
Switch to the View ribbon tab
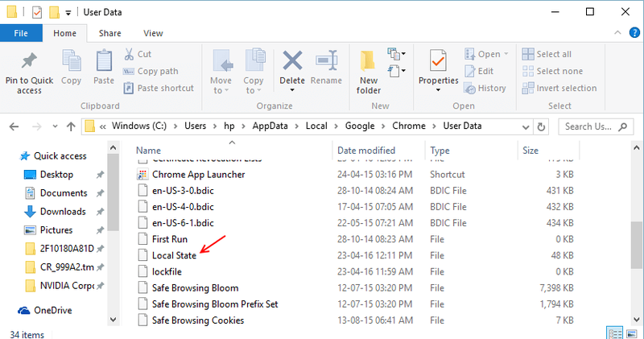click(x=153, y=33)
